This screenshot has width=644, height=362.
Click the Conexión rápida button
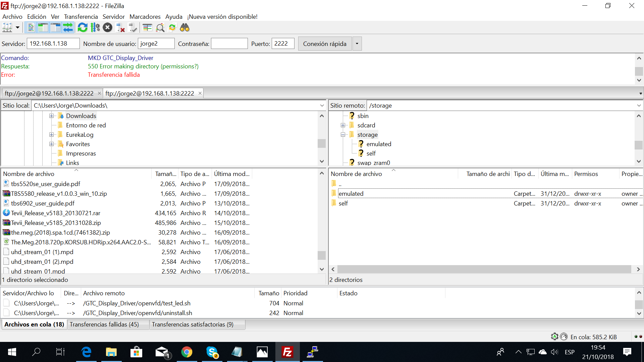coord(324,44)
